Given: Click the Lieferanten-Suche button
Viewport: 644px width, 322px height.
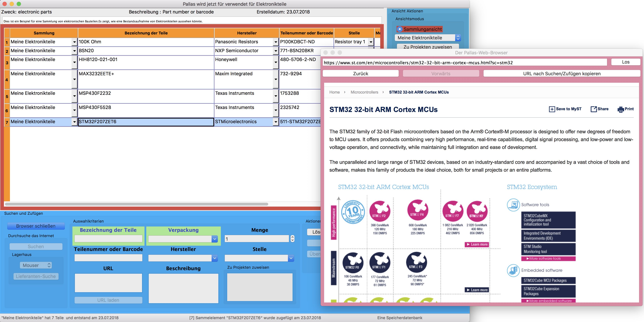Looking at the screenshot, I should (36, 276).
